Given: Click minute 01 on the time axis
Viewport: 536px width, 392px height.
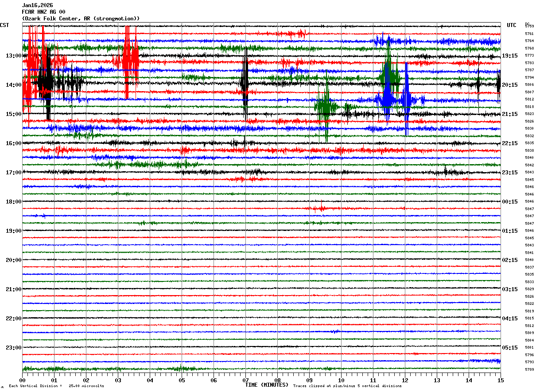Looking at the screenshot, I should pyautogui.click(x=54, y=380).
